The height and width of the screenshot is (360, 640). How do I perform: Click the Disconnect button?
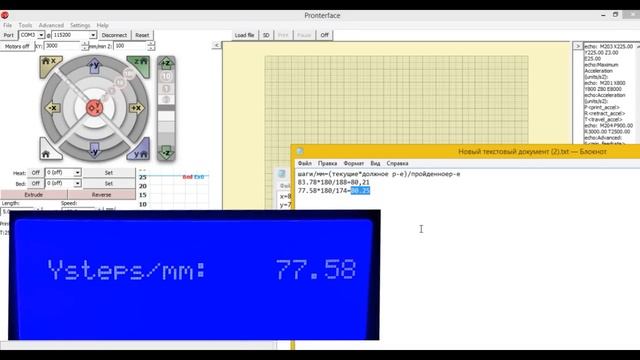tap(114, 35)
